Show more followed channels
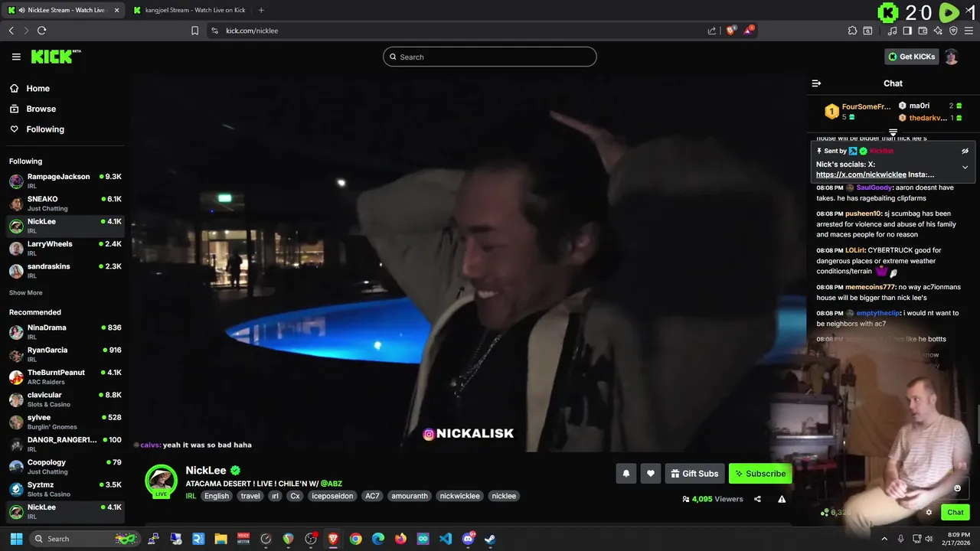The image size is (980, 551). [26, 293]
